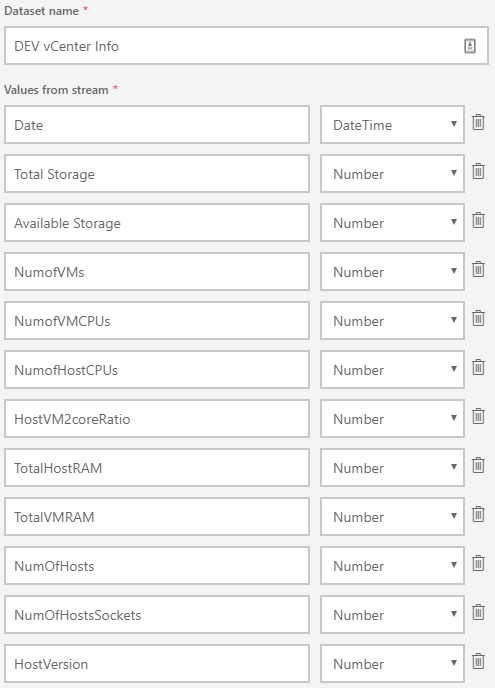Focus the TotalVMRAM text field
The image size is (495, 688).
coord(157,516)
